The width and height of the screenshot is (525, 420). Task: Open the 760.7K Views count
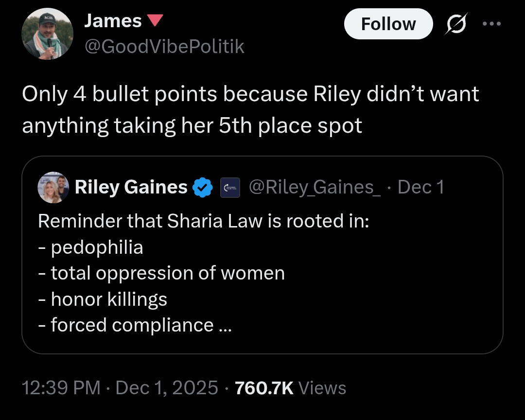point(290,388)
